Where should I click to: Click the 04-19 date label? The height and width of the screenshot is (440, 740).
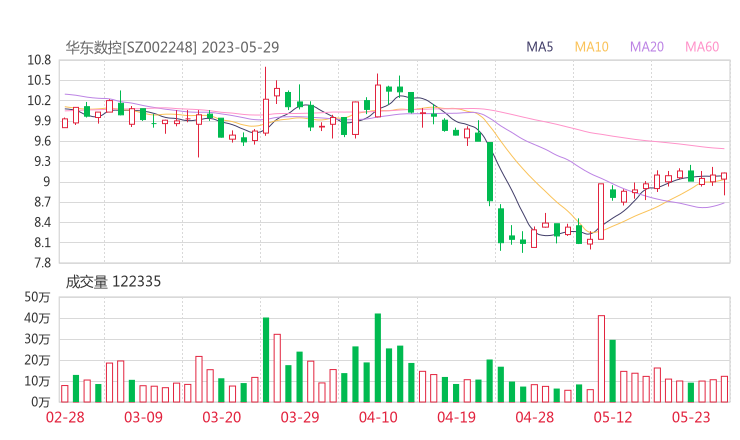point(456,417)
